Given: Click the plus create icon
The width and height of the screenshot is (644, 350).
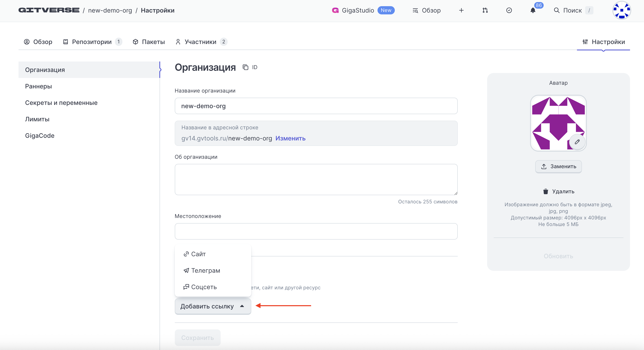Looking at the screenshot, I should point(461,10).
